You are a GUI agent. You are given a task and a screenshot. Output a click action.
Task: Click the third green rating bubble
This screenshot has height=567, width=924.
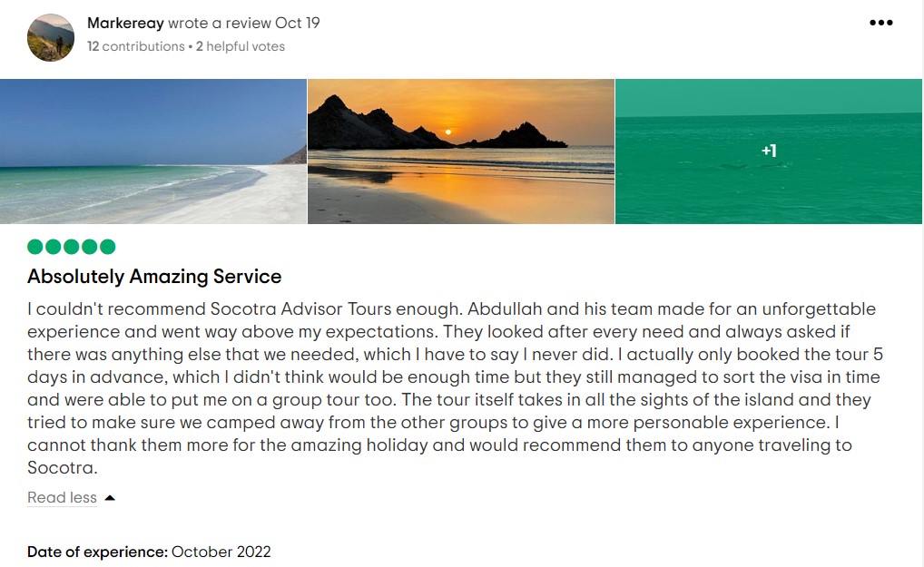72,247
